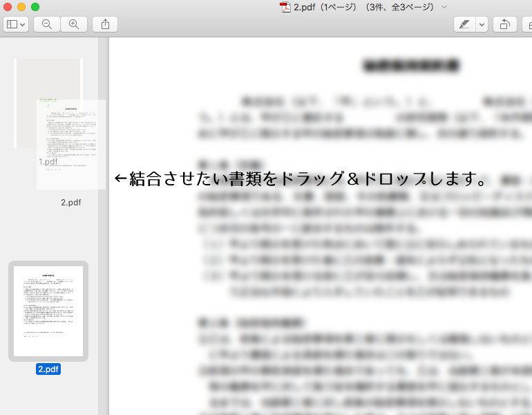Image resolution: width=532 pixels, height=415 pixels.
Task: Rotate the page with the rotate button
Action: pos(505,24)
